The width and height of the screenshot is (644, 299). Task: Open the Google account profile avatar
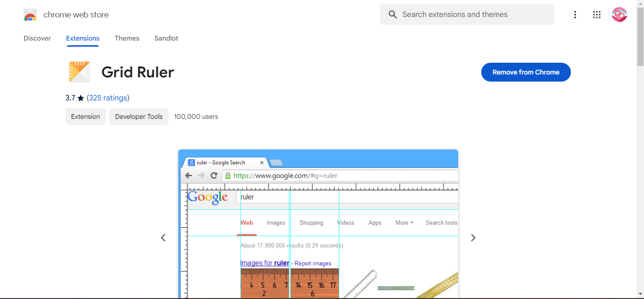click(x=619, y=15)
